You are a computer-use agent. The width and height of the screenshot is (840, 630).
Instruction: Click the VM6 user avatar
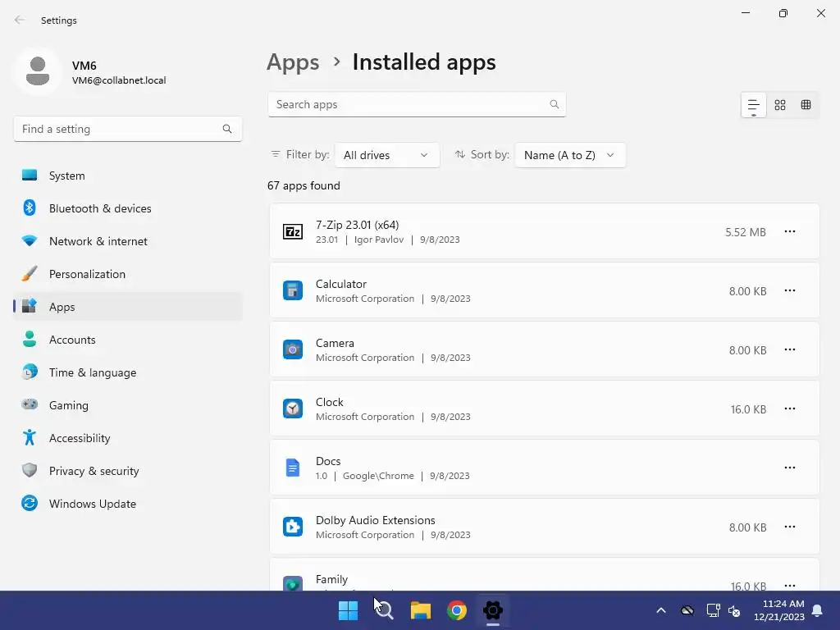coord(38,71)
